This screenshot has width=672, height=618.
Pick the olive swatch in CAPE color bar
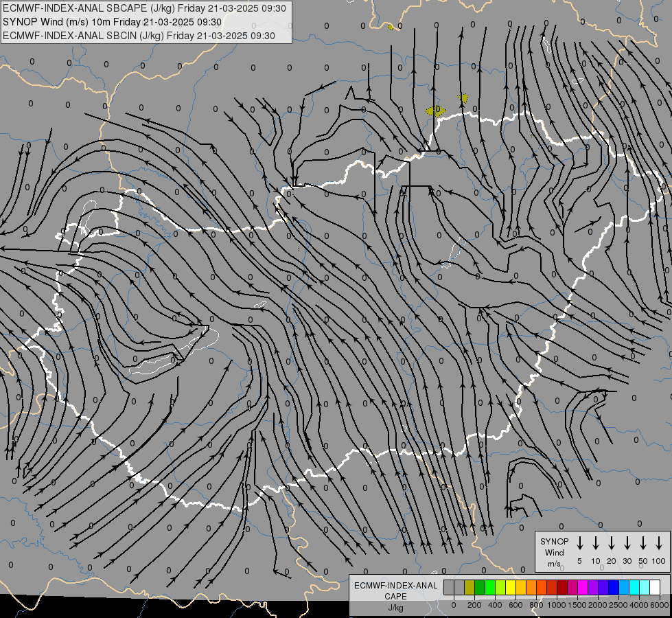[470, 588]
